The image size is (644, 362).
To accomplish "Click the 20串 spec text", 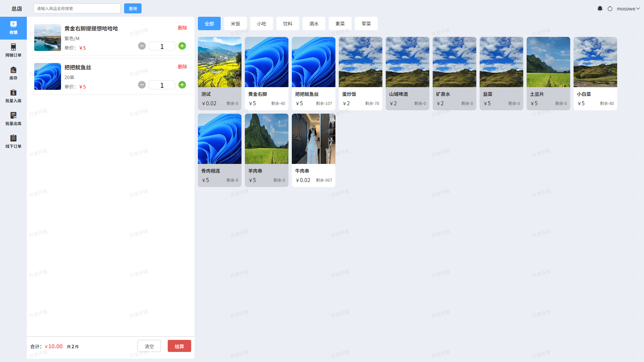I will click(69, 77).
